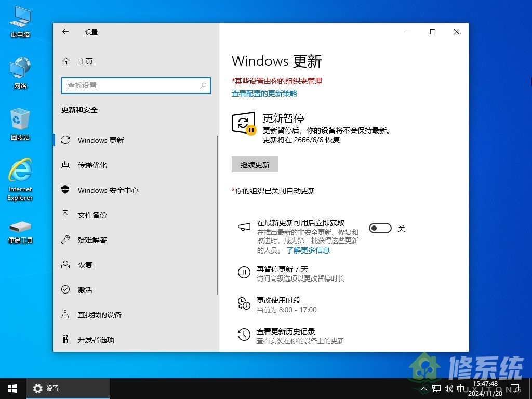This screenshot has width=532, height=399.
Task: Click the 了解更多信息 link
Action: (x=309, y=250)
